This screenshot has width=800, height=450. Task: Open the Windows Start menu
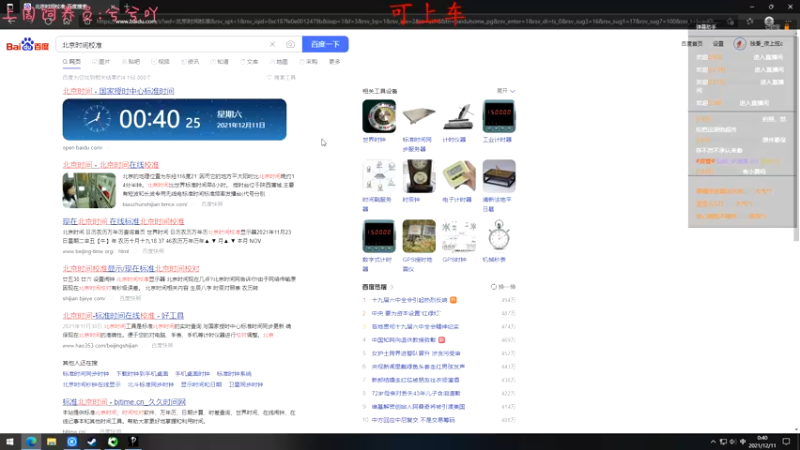click(x=10, y=442)
